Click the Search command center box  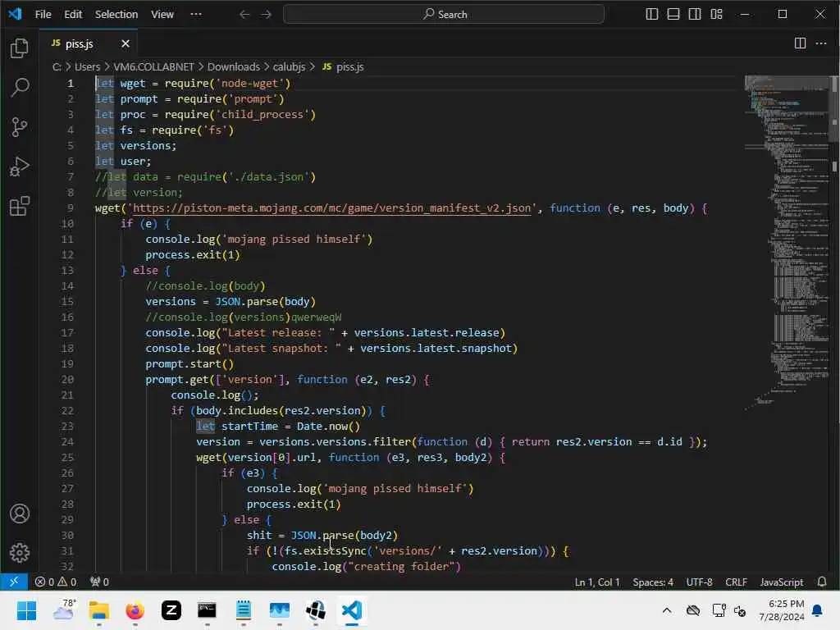pos(444,15)
